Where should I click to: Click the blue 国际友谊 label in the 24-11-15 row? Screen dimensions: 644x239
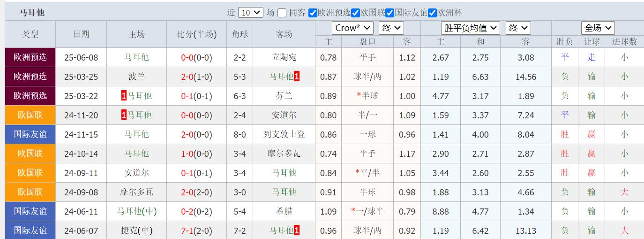[x=30, y=134]
